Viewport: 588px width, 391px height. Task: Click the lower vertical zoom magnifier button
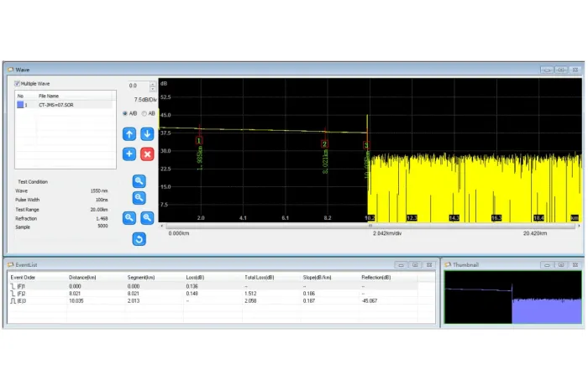click(139, 198)
